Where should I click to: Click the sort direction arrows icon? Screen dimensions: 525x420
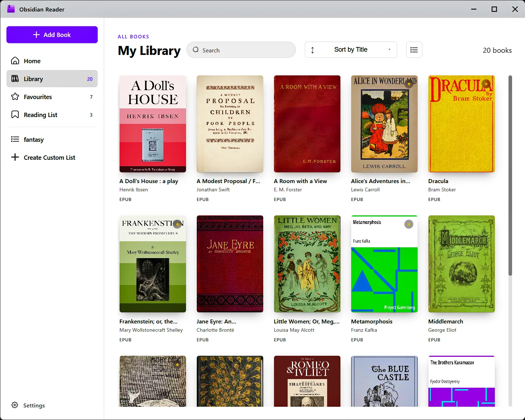[312, 50]
